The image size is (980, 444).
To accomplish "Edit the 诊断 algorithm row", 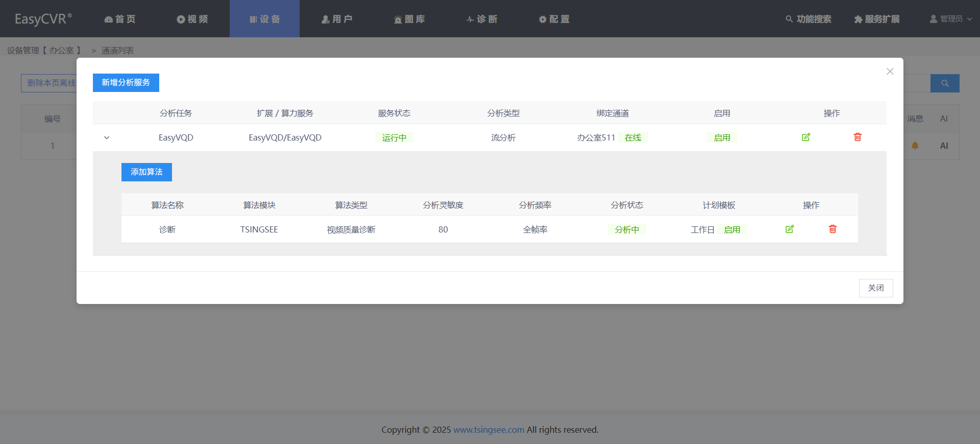I will [790, 229].
